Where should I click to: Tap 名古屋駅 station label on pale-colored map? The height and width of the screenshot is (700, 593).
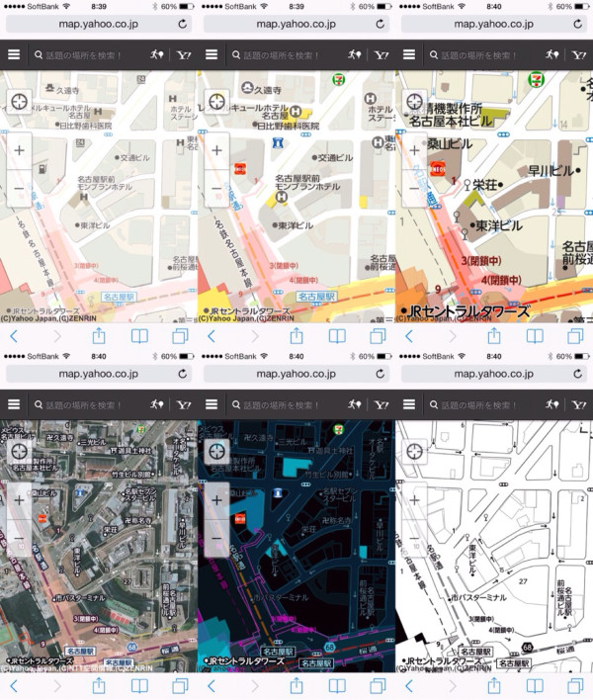click(119, 297)
